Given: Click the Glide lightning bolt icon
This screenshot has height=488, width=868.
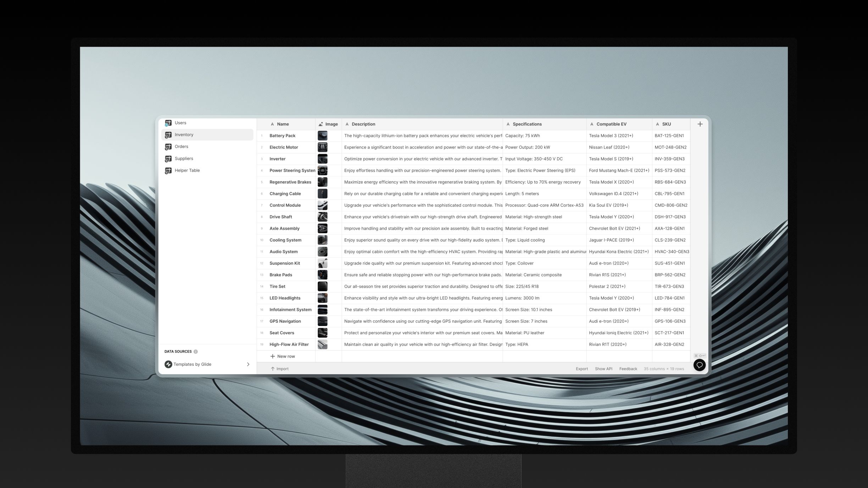Looking at the screenshot, I should tap(168, 364).
